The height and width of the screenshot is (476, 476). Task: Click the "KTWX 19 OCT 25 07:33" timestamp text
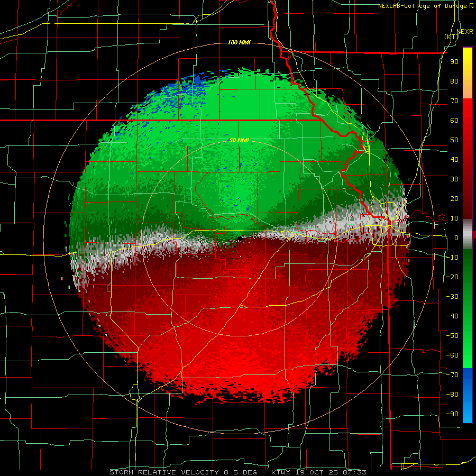[319, 472]
